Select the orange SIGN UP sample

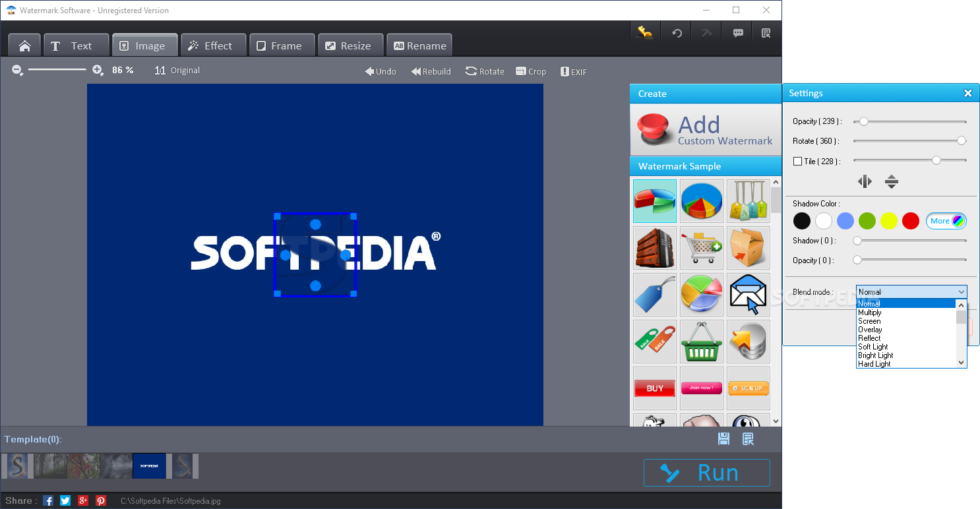749,388
